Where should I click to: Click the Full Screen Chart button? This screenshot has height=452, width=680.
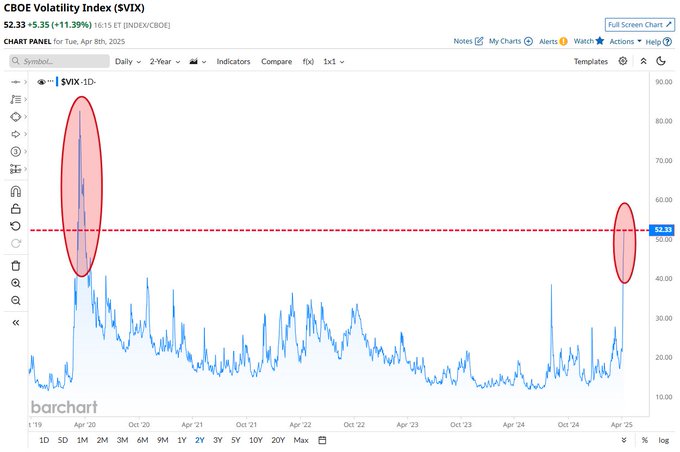pos(638,24)
